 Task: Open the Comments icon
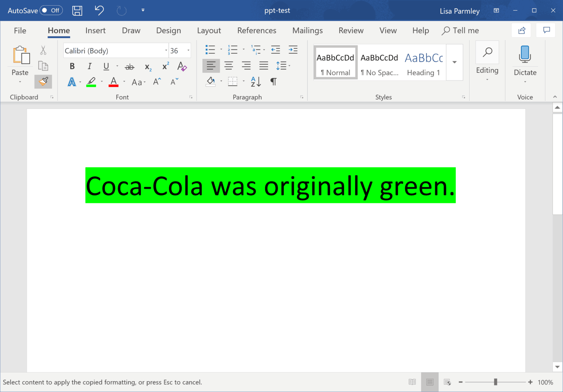coord(546,30)
